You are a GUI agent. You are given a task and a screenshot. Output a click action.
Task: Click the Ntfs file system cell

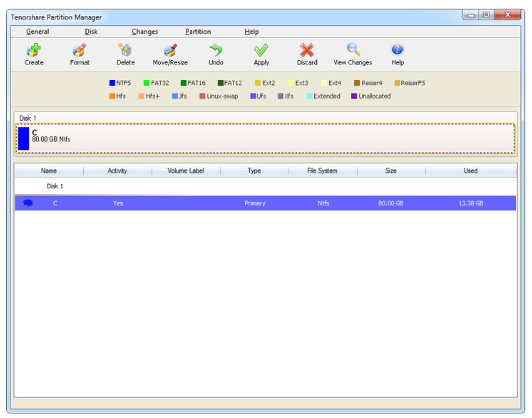[323, 203]
